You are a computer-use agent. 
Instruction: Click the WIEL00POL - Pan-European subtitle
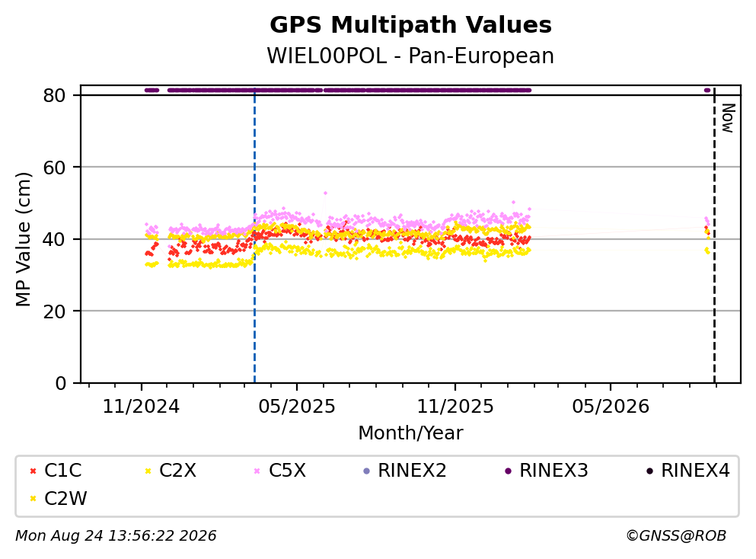pos(410,56)
